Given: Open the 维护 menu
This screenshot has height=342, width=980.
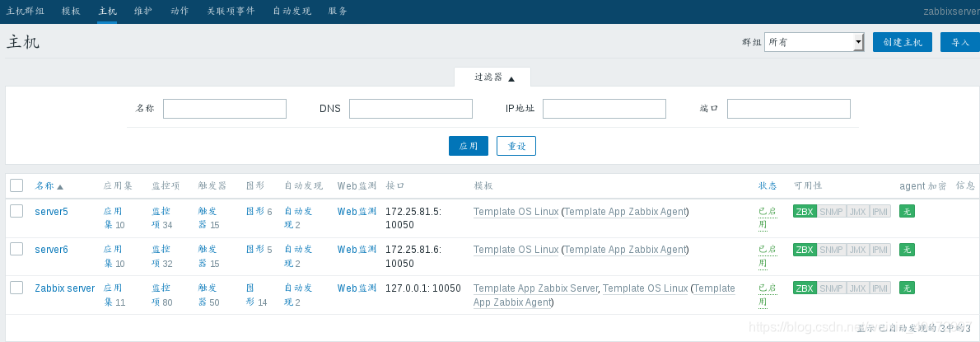Looking at the screenshot, I should tap(144, 12).
